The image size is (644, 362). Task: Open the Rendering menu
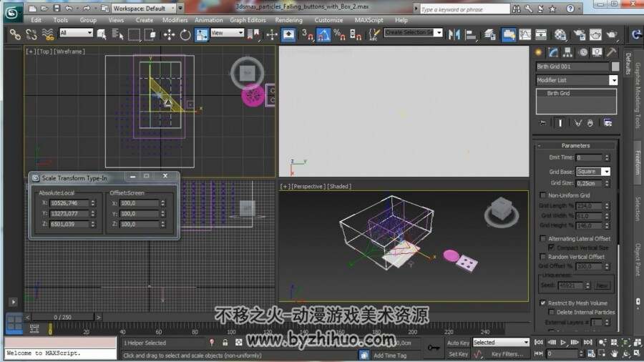(289, 20)
